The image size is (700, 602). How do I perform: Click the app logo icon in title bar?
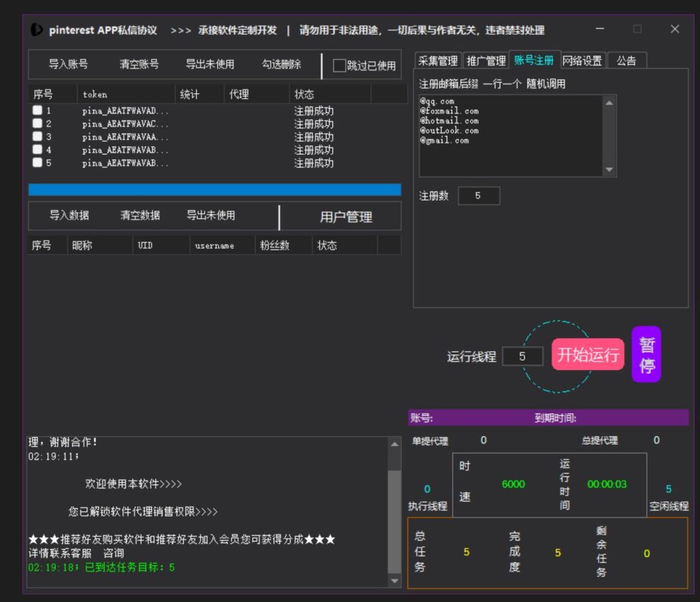point(36,30)
